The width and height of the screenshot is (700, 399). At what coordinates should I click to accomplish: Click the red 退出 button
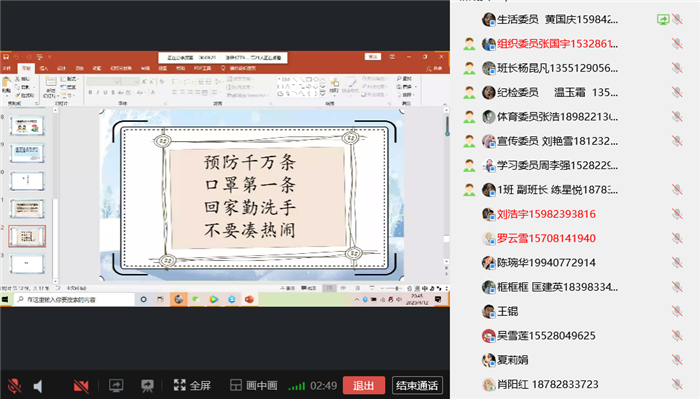363,385
